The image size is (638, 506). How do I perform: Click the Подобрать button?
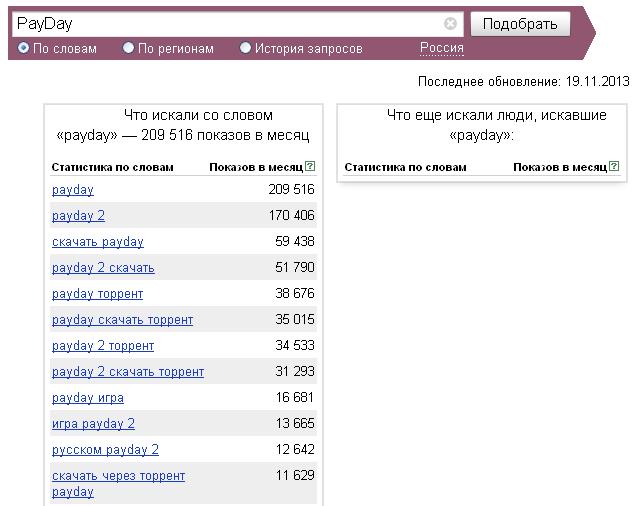pyautogui.click(x=520, y=24)
